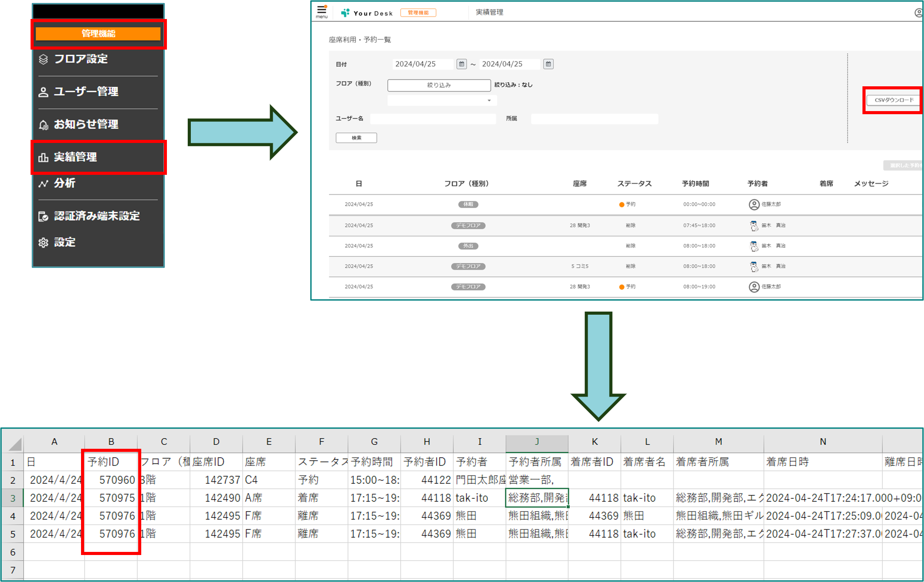924x582 pixels.
Task: Click 分析 line graph icon
Action: (x=43, y=184)
